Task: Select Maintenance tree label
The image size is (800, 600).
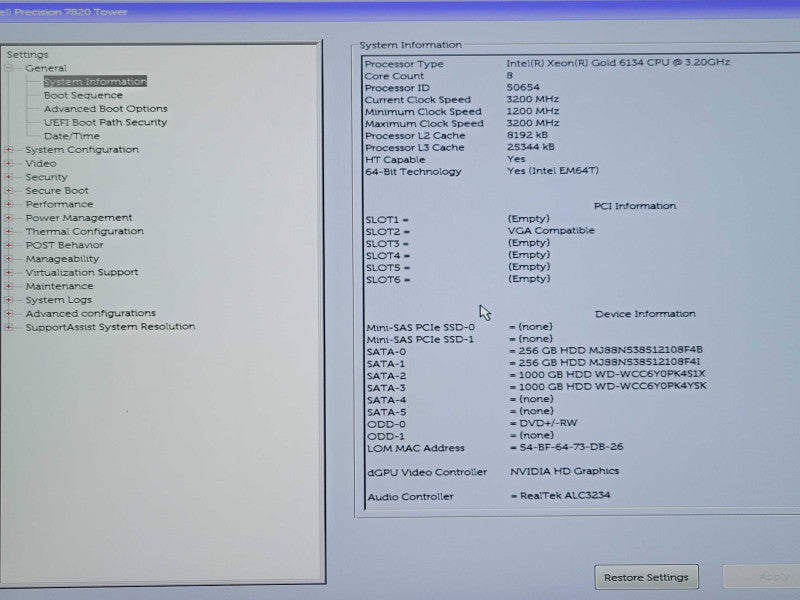Action: [x=60, y=286]
